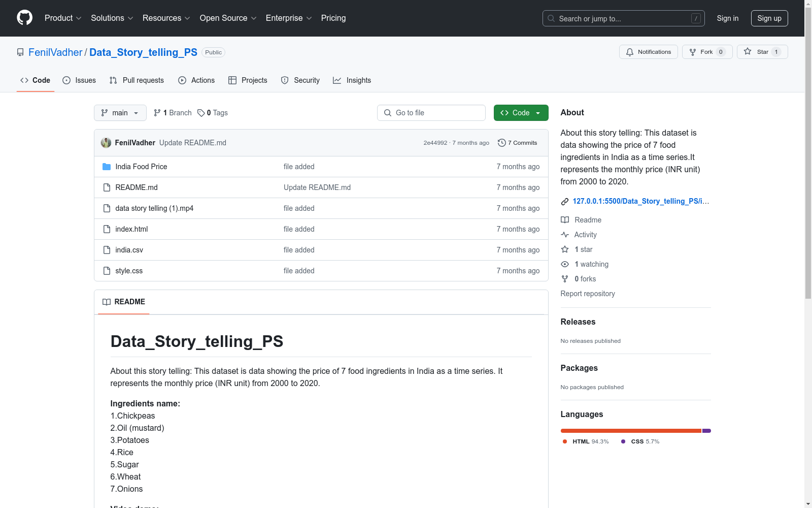Click the file icon beside index.html
This screenshot has width=812, height=508.
point(107,229)
